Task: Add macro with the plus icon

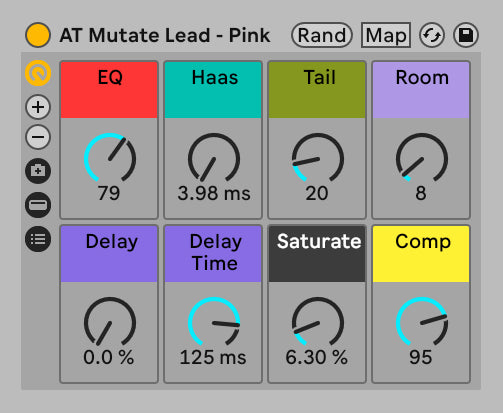Action: (x=38, y=107)
